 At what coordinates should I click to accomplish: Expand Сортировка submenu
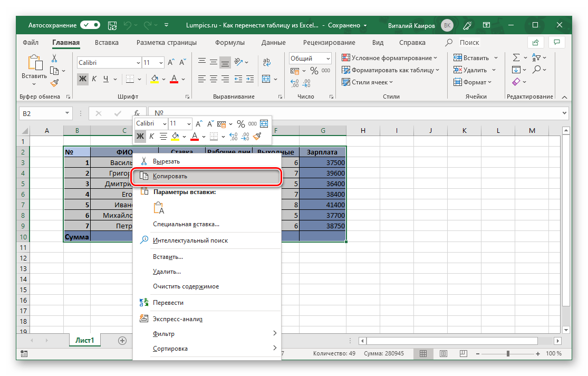pos(207,349)
